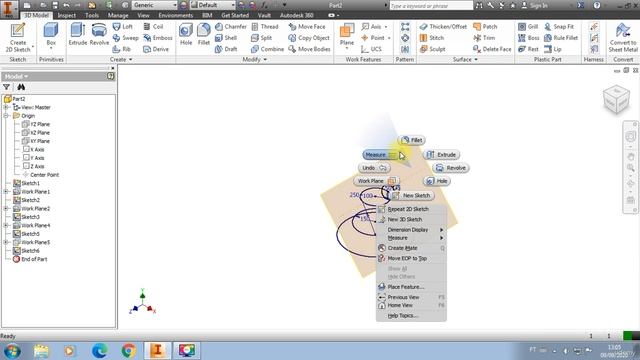Image resolution: width=640 pixels, height=360 pixels.
Task: Expand the View: Master node
Action: [x=6, y=107]
